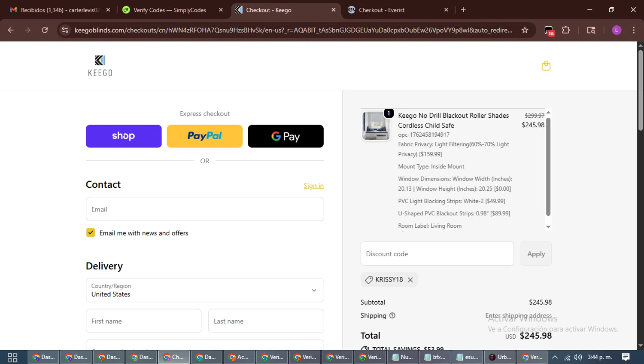
Task: Focus the Email input field
Action: [x=205, y=209]
